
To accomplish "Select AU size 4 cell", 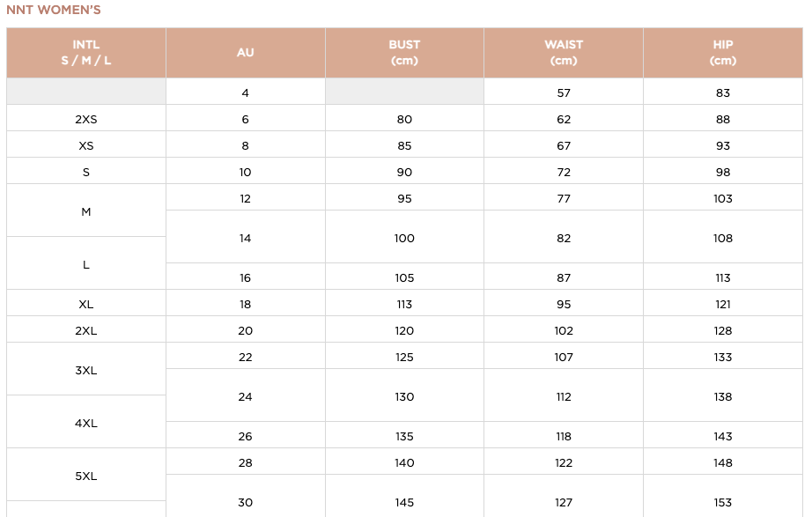I will click(246, 92).
